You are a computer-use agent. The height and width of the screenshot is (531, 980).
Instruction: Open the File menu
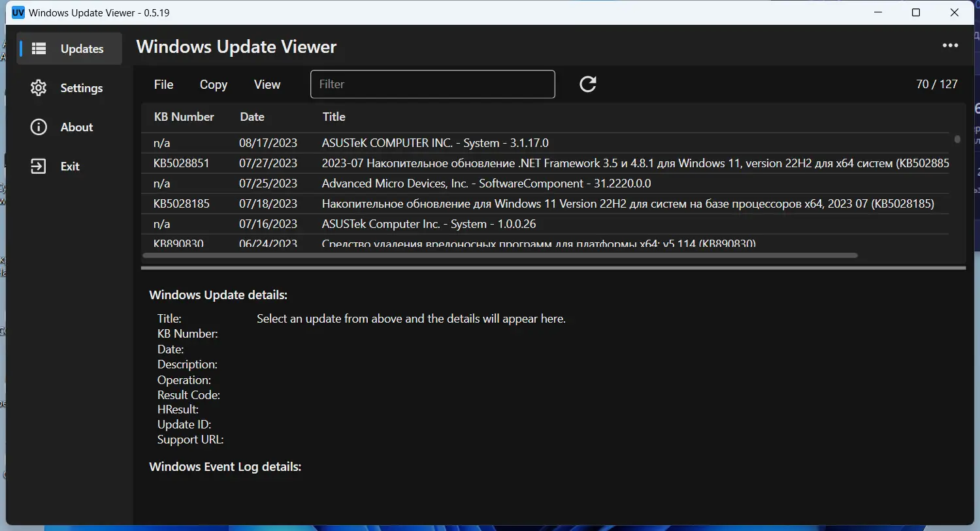point(163,84)
